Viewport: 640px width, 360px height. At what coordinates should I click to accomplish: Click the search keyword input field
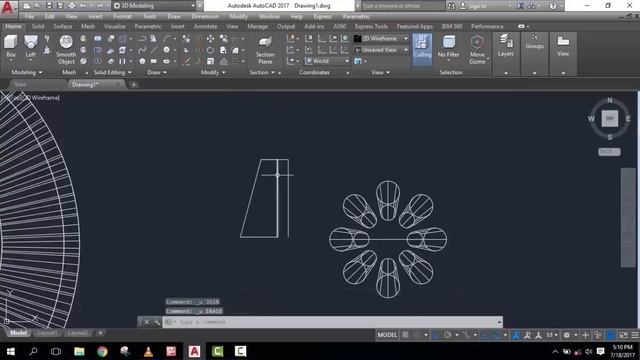[x=402, y=6]
